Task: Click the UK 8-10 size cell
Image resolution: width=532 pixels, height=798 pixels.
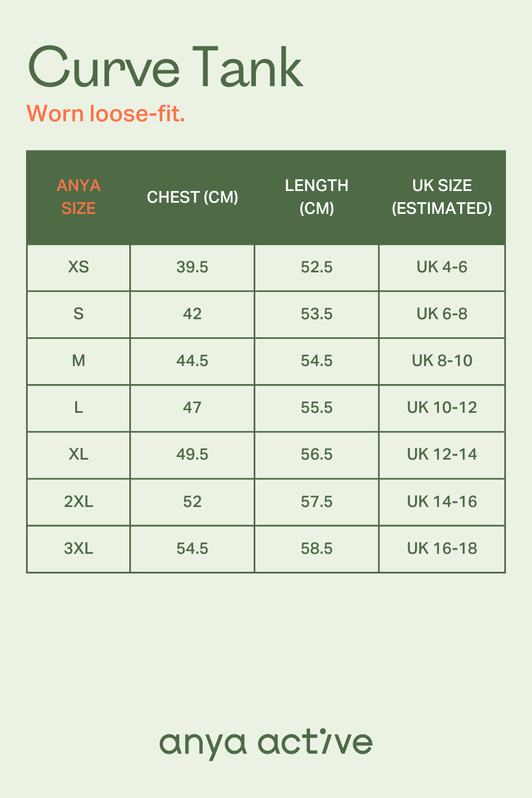Action: click(x=442, y=361)
